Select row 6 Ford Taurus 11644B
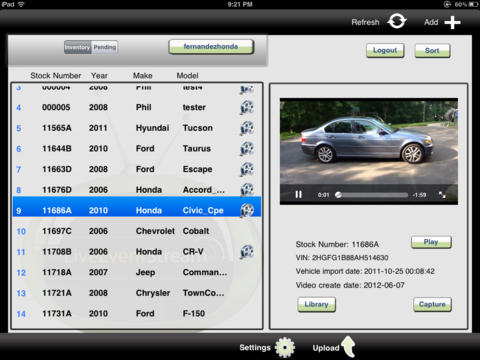Viewport: 480px width, 360px height. pyautogui.click(x=137, y=149)
